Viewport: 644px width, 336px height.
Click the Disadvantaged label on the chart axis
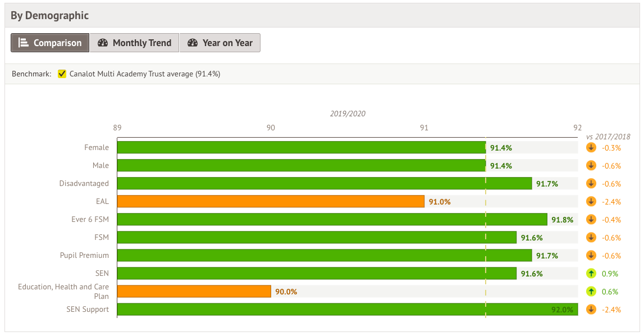84,184
